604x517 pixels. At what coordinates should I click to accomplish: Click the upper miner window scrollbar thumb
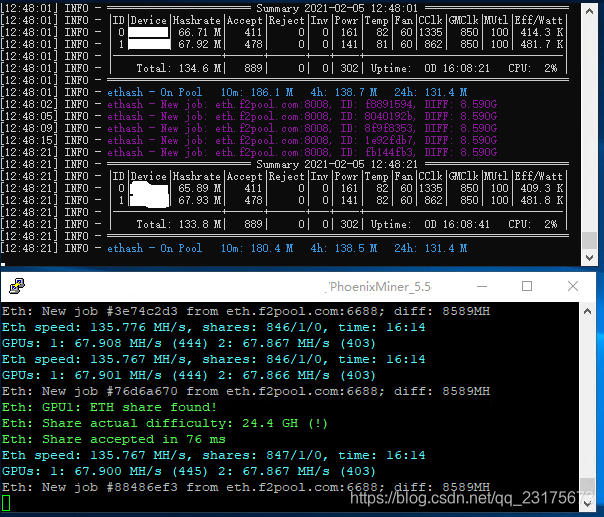(x=589, y=240)
